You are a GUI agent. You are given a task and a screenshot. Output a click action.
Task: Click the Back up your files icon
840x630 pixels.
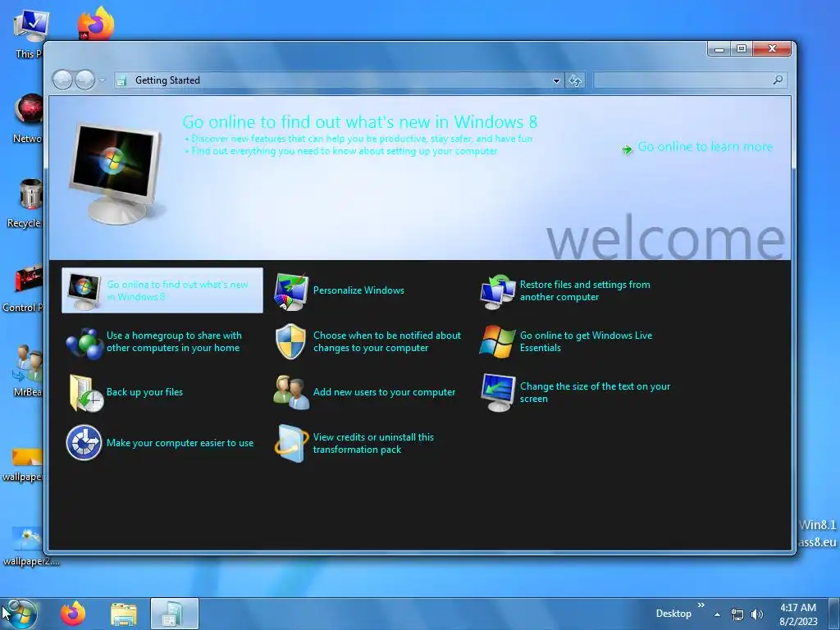[85, 393]
